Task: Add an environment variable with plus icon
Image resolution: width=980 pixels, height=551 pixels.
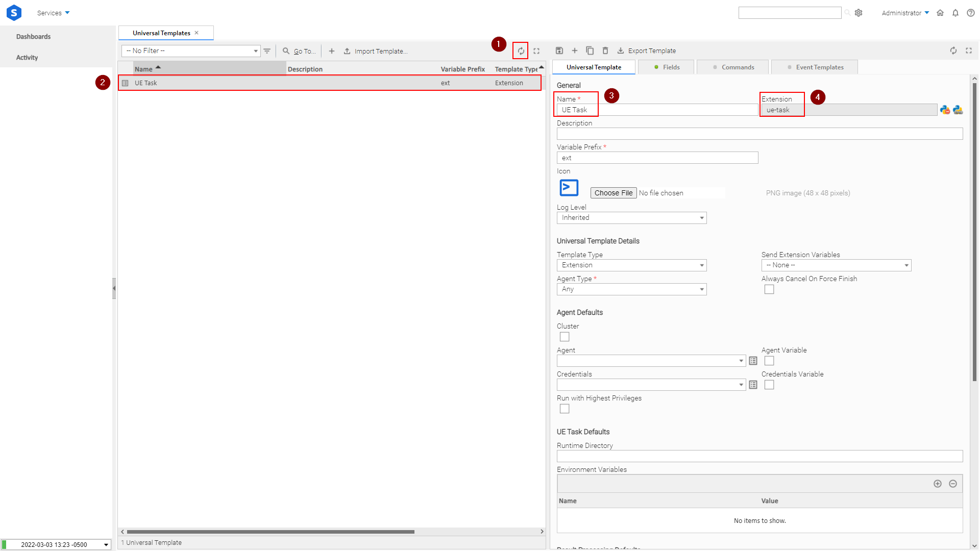Action: click(x=938, y=484)
